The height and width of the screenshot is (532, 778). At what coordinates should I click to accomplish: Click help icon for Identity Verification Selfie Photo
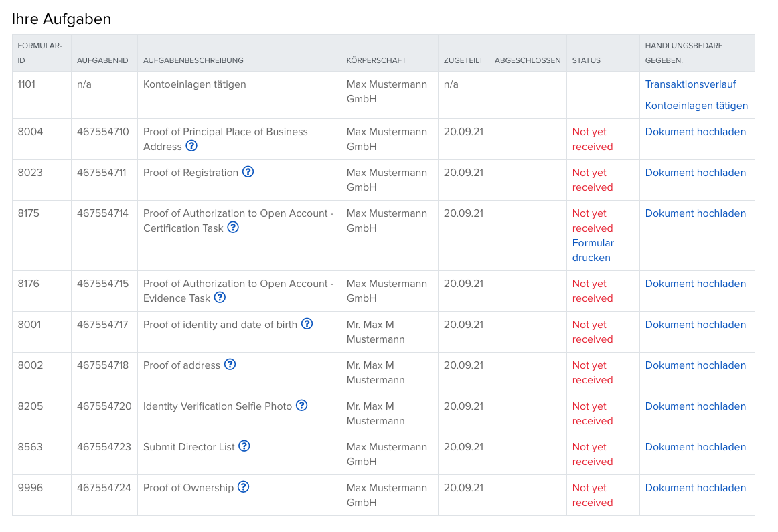point(302,406)
